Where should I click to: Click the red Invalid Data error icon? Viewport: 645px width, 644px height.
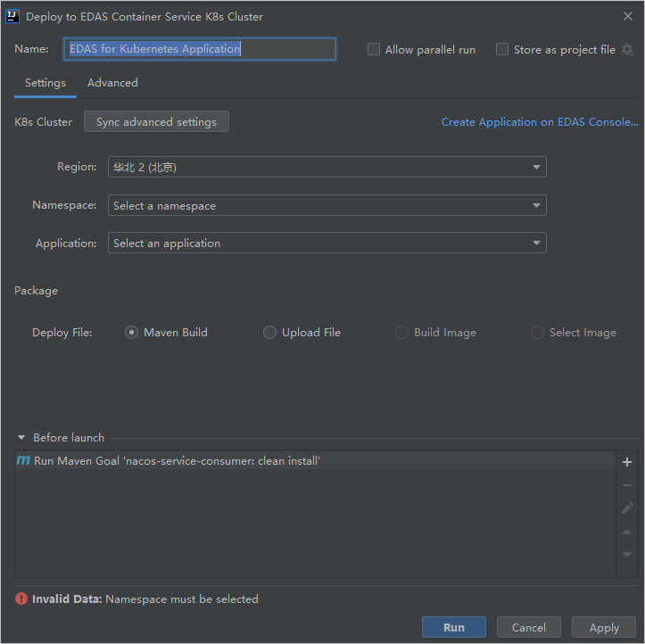coord(21,599)
